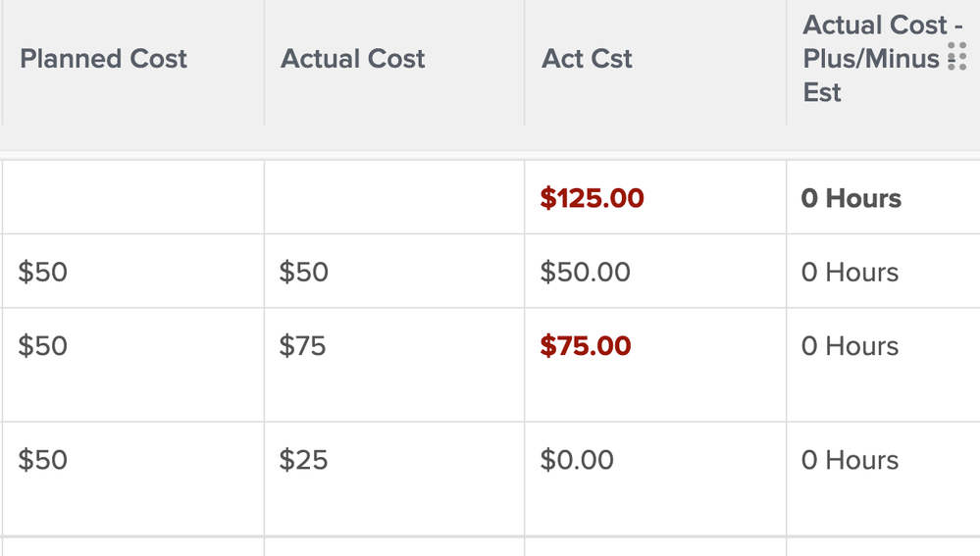Click 0 Hours cell in the $50.00 row
This screenshot has width=980, height=556.
pos(850,272)
